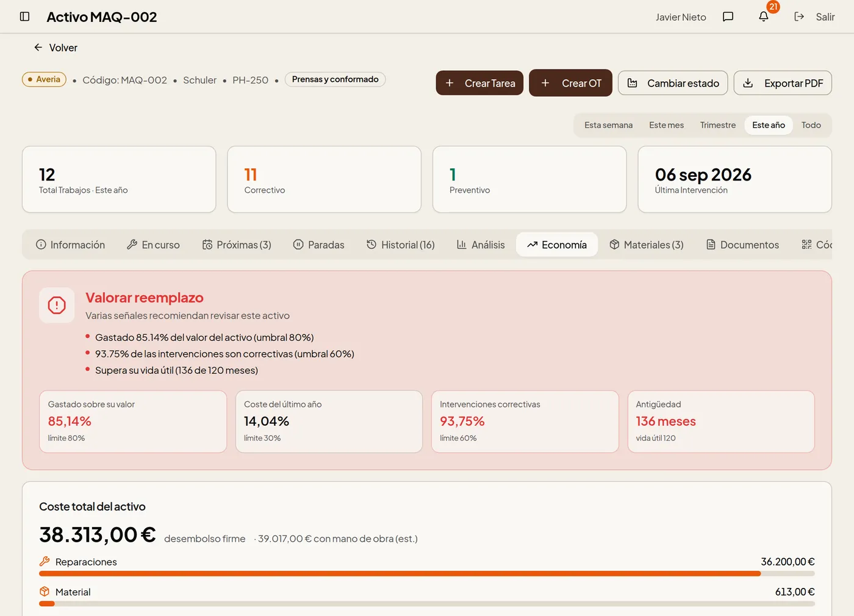
Task: Switch to the Paradas tab
Action: point(318,245)
